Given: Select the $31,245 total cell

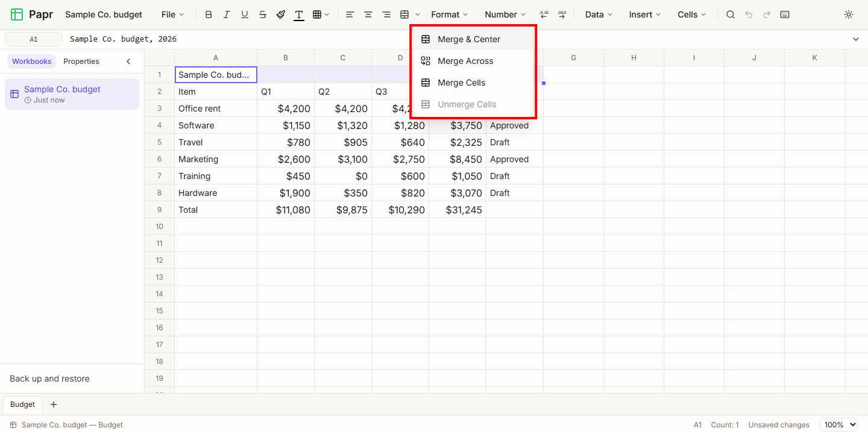Looking at the screenshot, I should [458, 210].
